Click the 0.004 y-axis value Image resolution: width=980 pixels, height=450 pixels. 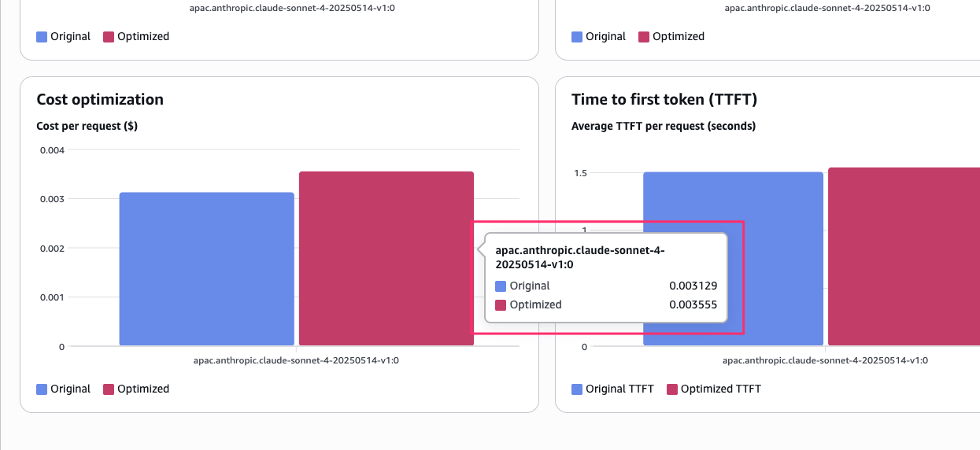(x=54, y=149)
